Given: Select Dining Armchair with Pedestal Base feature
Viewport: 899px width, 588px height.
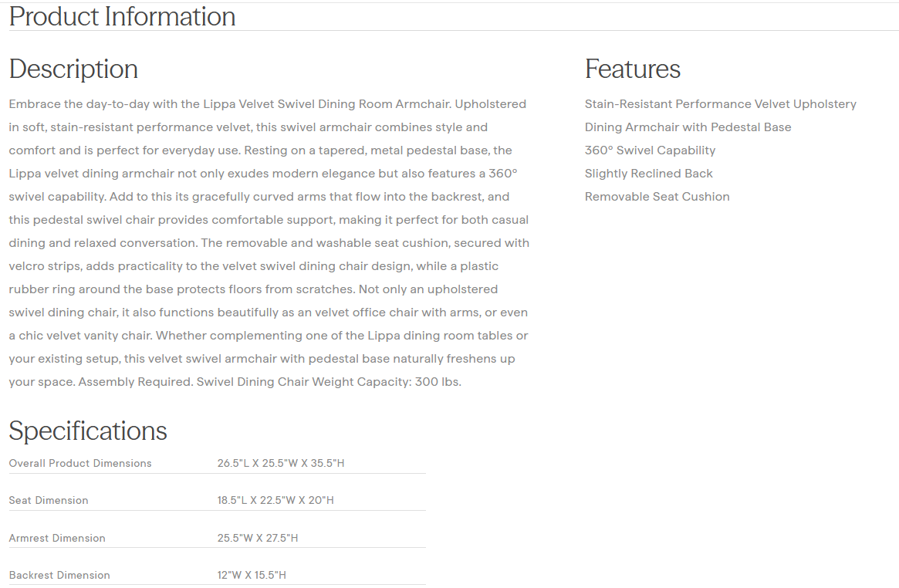Looking at the screenshot, I should (x=688, y=127).
